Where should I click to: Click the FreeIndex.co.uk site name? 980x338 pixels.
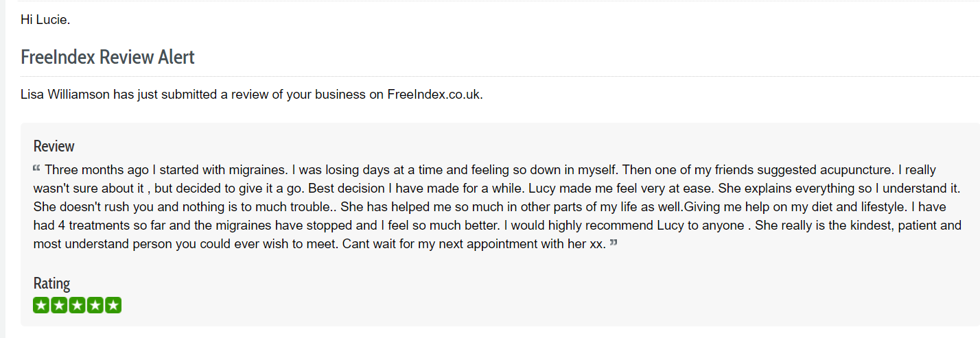click(434, 95)
